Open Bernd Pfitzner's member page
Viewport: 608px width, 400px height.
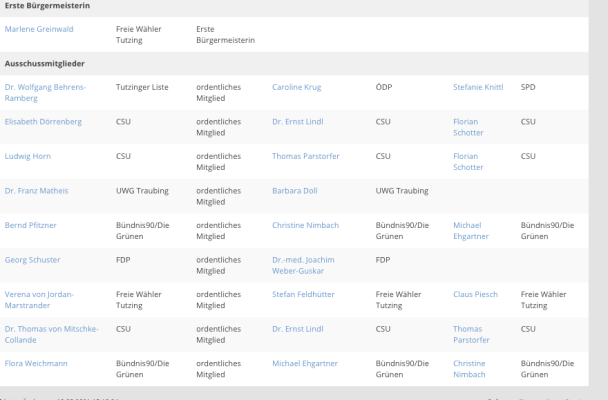pyautogui.click(x=31, y=225)
